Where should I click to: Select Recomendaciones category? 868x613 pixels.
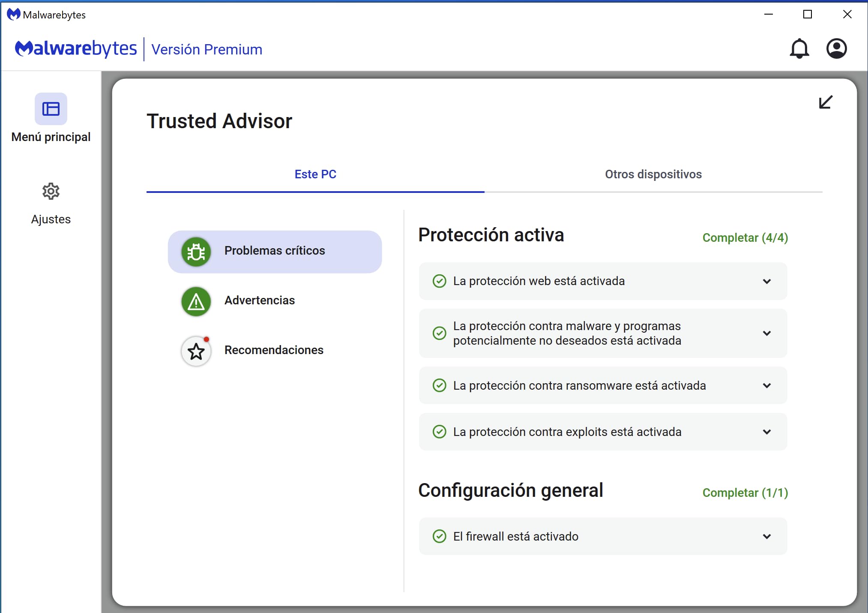pos(275,351)
